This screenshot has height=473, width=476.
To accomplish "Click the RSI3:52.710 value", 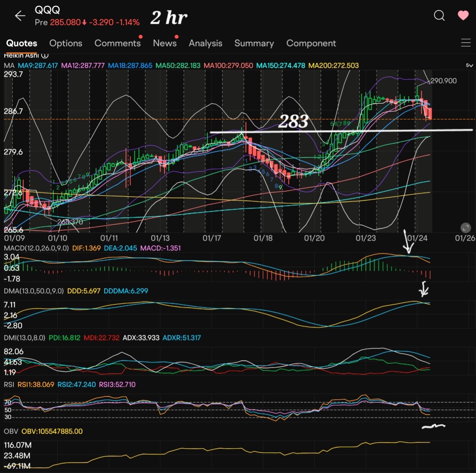I will [117, 384].
